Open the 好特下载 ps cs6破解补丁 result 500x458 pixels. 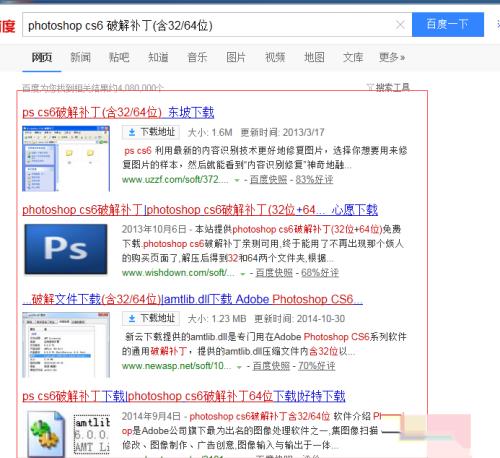click(x=184, y=396)
